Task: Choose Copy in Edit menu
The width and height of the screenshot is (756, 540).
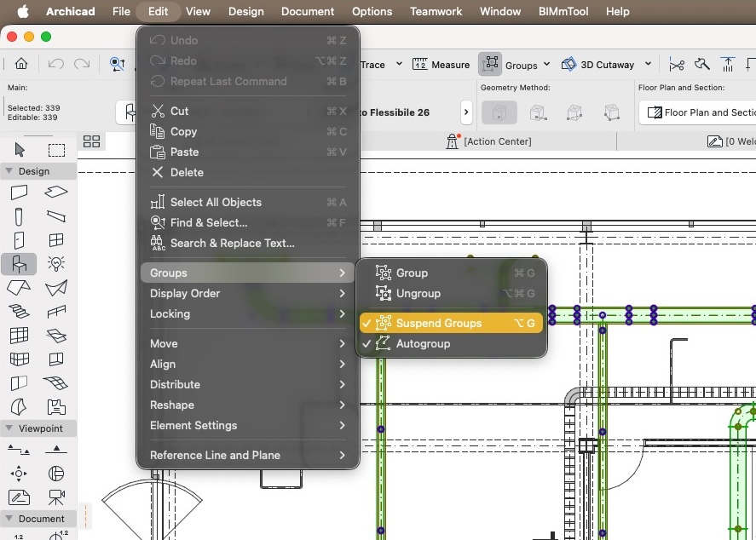Action: point(248,131)
